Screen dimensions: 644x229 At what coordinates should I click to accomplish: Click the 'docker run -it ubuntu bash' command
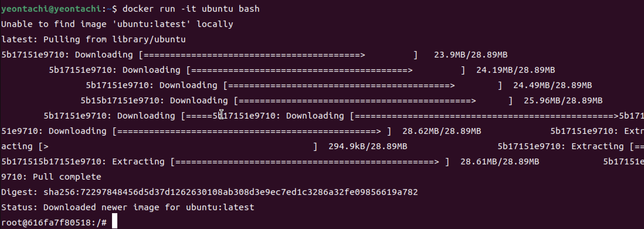coord(191,9)
